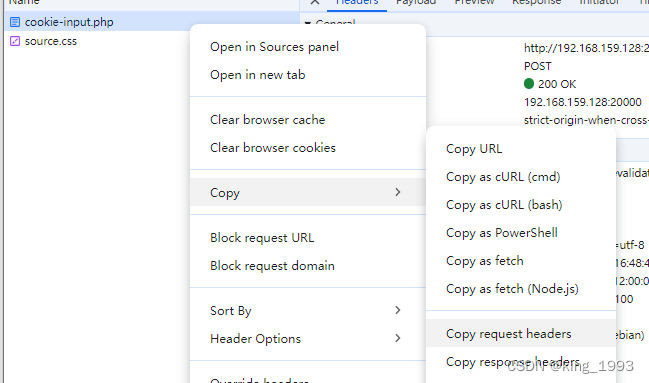Screen dimensions: 649x383
Task: Open the Sort By menu entry
Action: (x=308, y=311)
